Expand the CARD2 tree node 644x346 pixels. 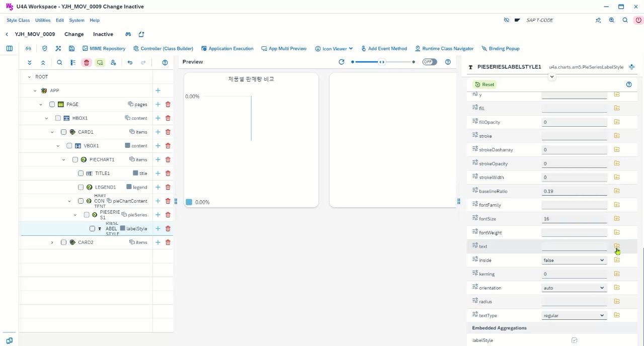[x=52, y=242]
